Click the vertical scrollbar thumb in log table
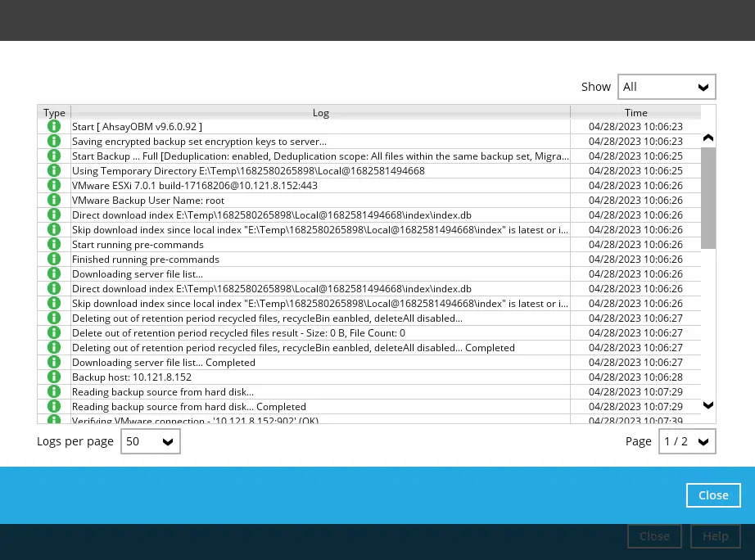 pyautogui.click(x=708, y=197)
